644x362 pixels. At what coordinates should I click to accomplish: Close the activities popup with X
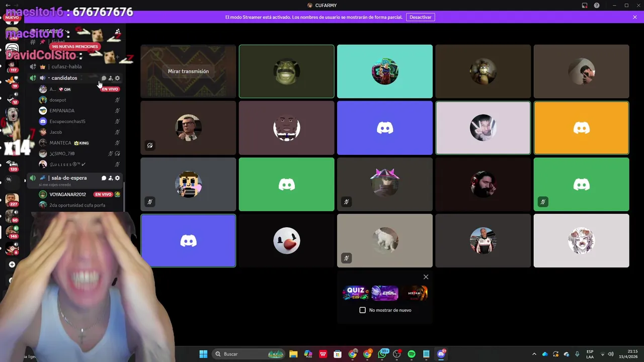point(426,277)
